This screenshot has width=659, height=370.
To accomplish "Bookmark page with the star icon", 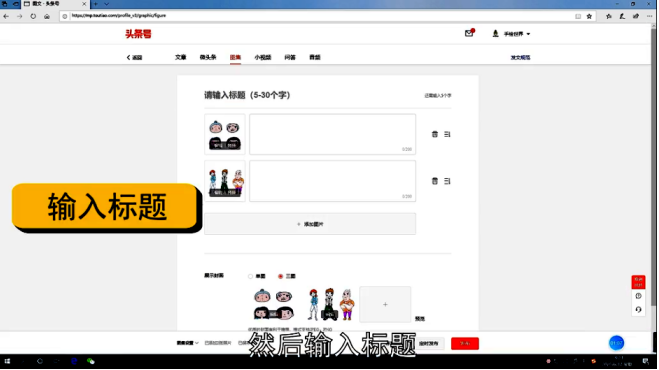I will (589, 16).
